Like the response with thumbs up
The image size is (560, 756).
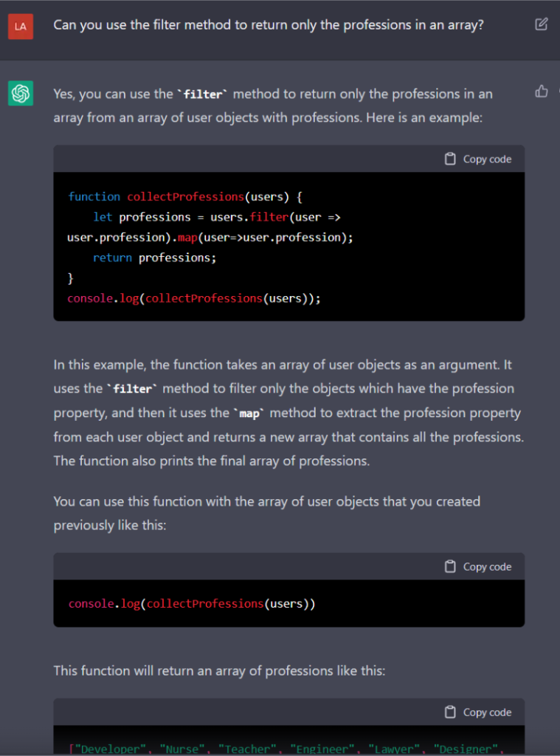click(542, 92)
